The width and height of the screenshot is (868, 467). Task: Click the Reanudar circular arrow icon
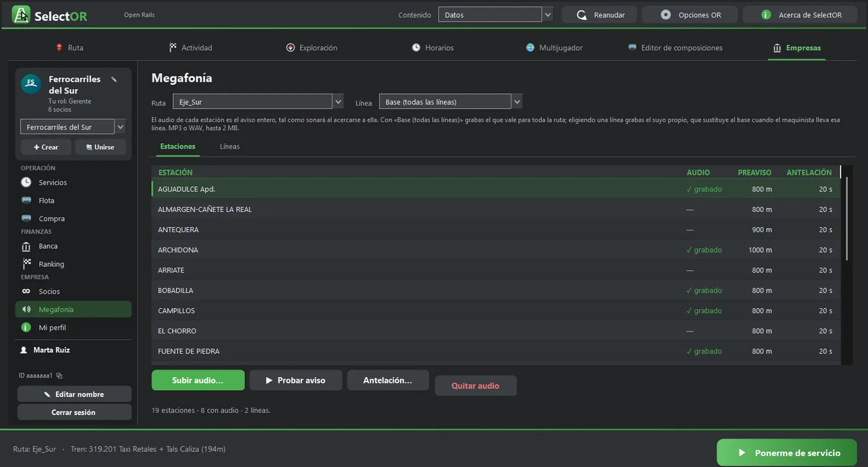pos(582,15)
